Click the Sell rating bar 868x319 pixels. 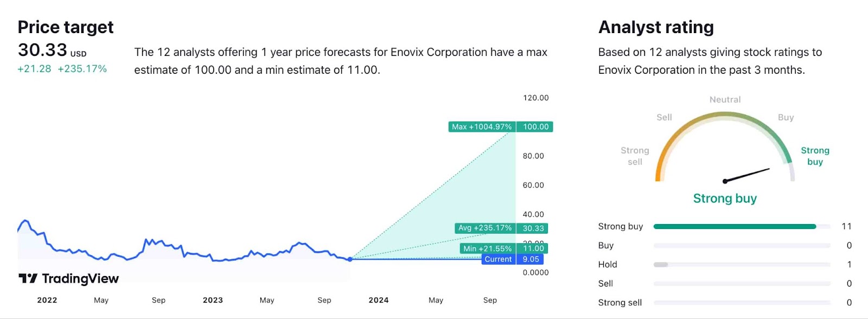pos(742,284)
